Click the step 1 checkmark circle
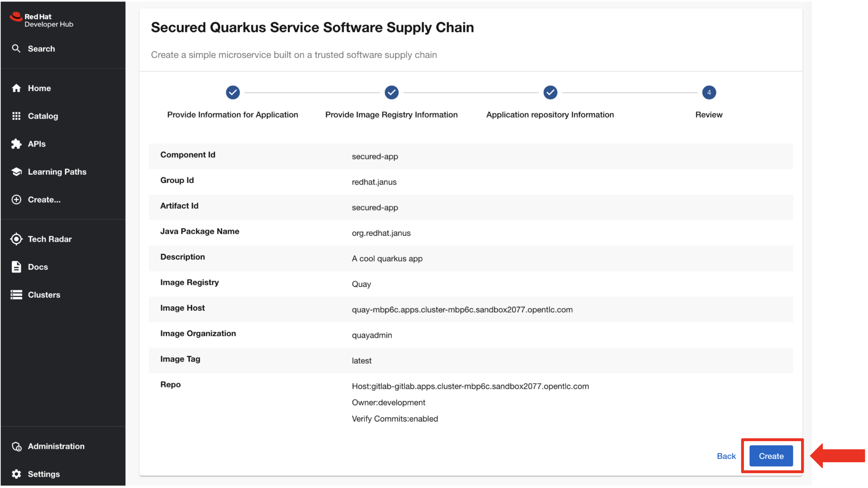 (233, 93)
